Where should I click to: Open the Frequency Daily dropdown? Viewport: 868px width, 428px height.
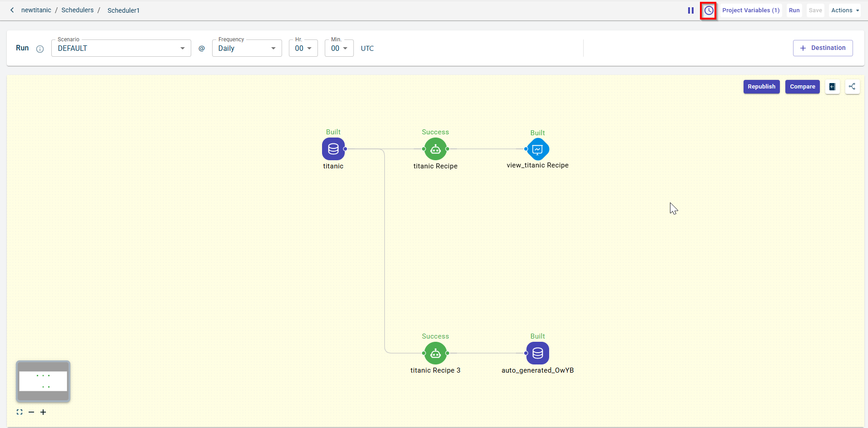[x=247, y=49]
